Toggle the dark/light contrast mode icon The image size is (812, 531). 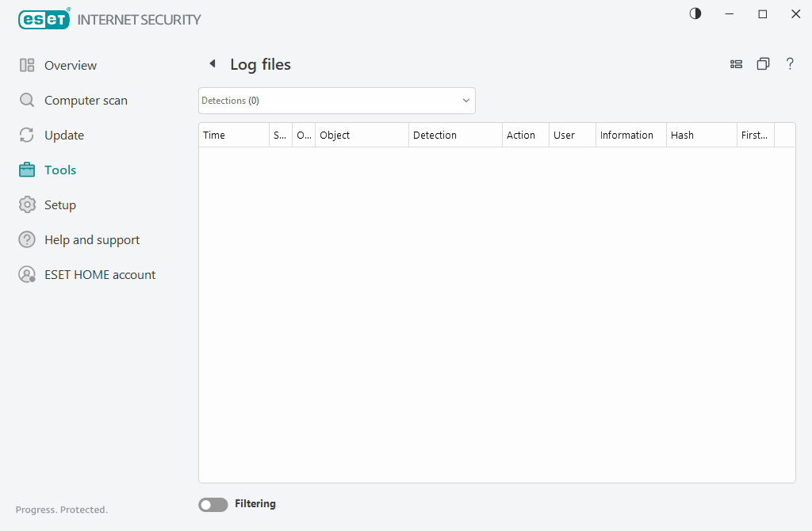coord(695,14)
